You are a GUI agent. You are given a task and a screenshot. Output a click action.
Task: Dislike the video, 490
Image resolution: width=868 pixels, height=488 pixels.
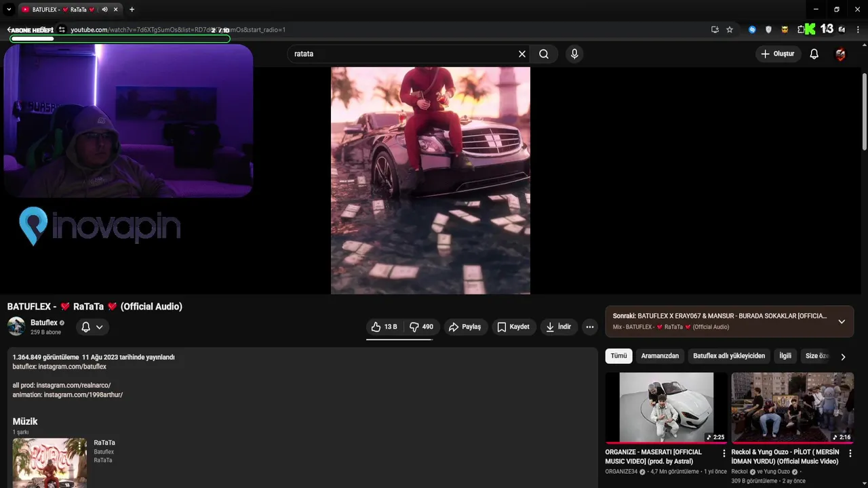422,327
